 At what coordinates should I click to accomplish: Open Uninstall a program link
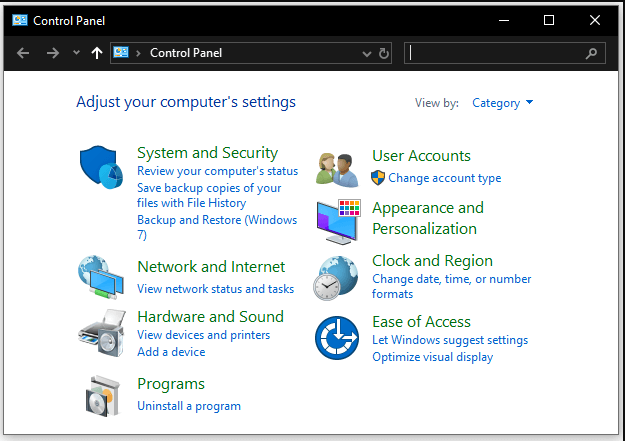click(x=188, y=406)
